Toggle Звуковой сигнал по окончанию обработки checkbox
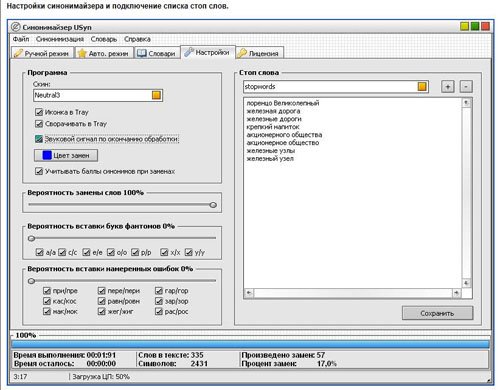The width and height of the screenshot is (500, 390). coord(39,139)
